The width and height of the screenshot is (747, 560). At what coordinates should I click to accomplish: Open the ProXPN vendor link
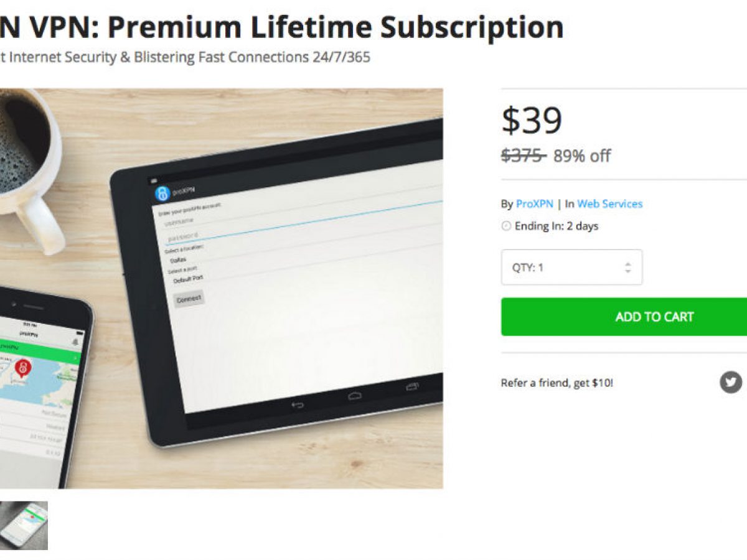[534, 203]
